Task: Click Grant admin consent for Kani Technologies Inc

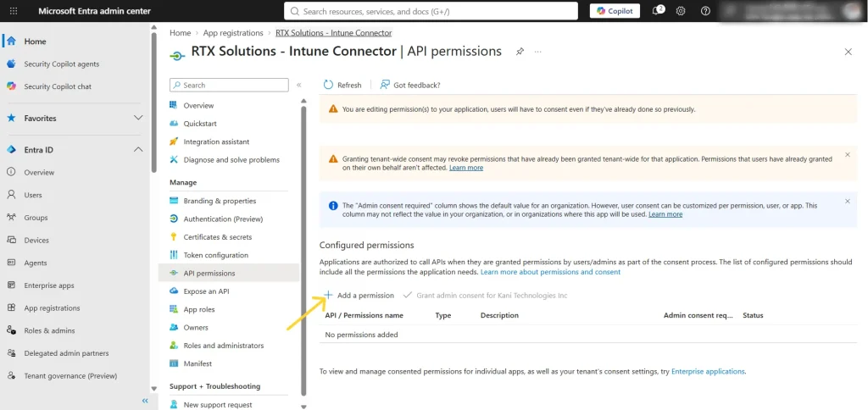Action: [486, 296]
